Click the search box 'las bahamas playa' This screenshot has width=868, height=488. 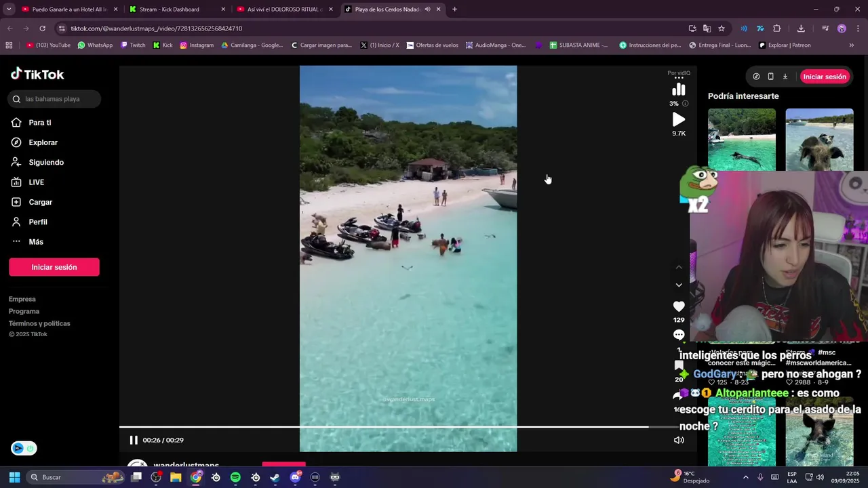tap(55, 99)
